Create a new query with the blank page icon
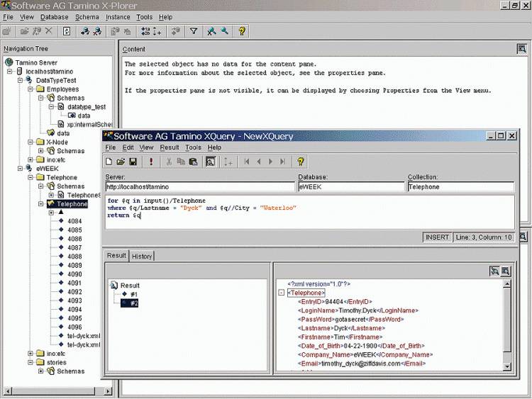This screenshot has height=399, width=532. coord(109,162)
